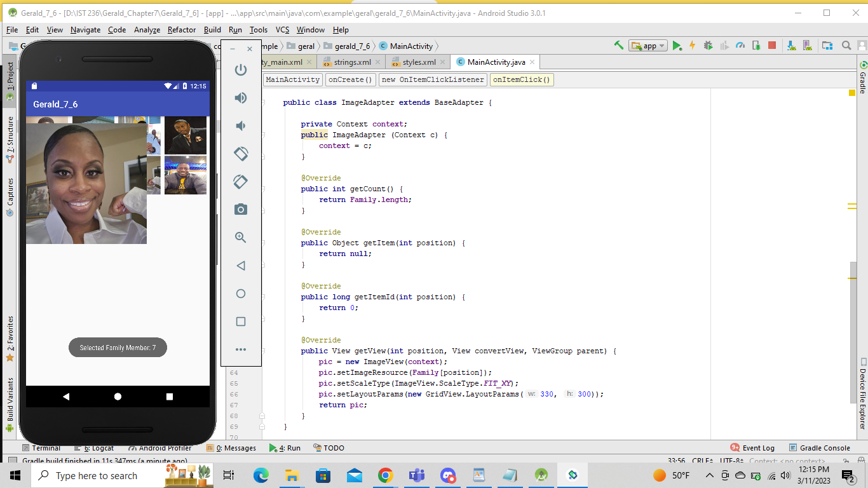Click gerald_7_6 in the navigation bar
Image resolution: width=868 pixels, height=488 pixels.
[347, 46]
